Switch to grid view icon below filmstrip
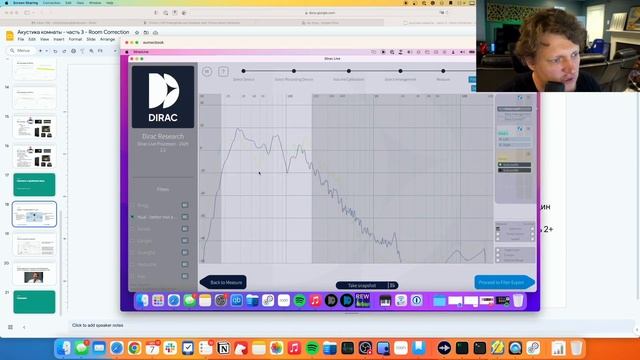 coord(10,327)
